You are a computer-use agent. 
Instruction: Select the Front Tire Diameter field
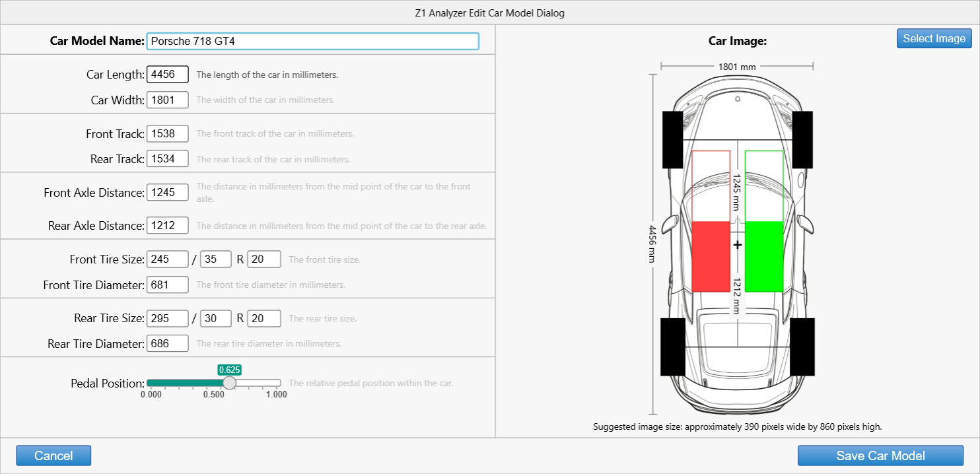(x=168, y=285)
